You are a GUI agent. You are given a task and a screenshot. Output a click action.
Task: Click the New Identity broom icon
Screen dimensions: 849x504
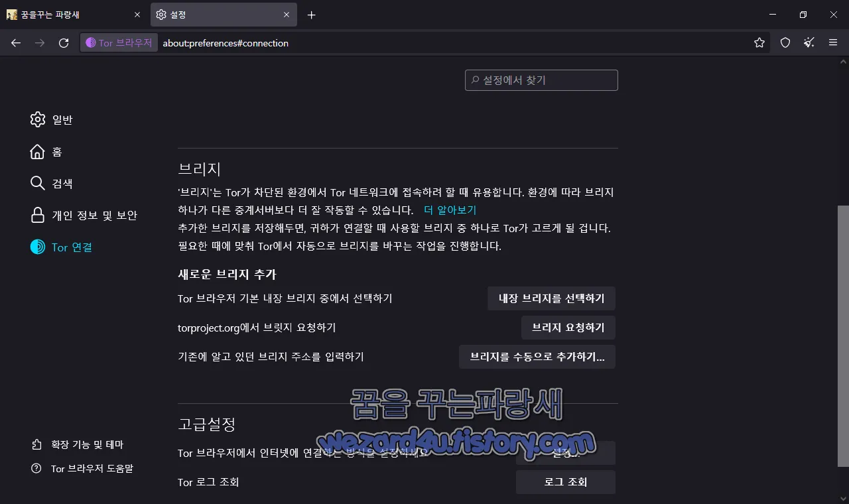coord(809,42)
